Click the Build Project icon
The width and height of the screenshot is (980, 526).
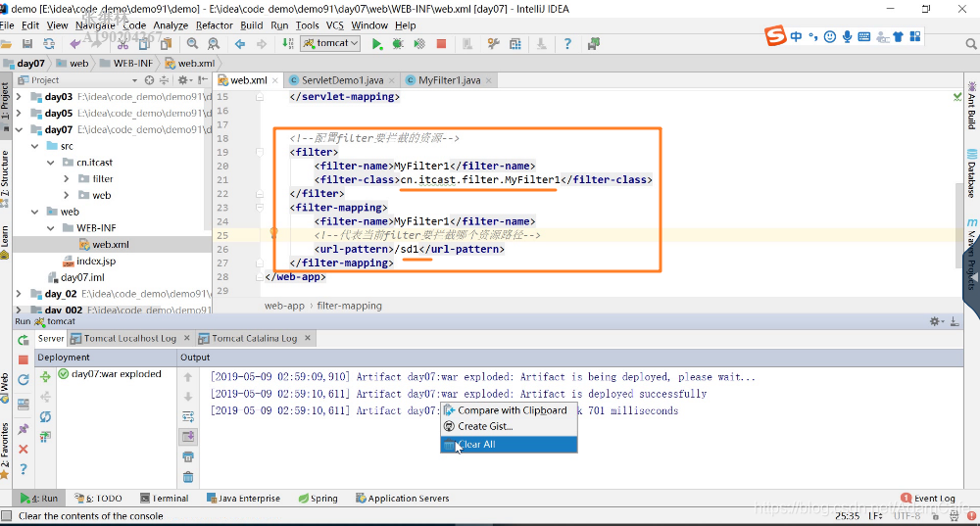(287, 43)
